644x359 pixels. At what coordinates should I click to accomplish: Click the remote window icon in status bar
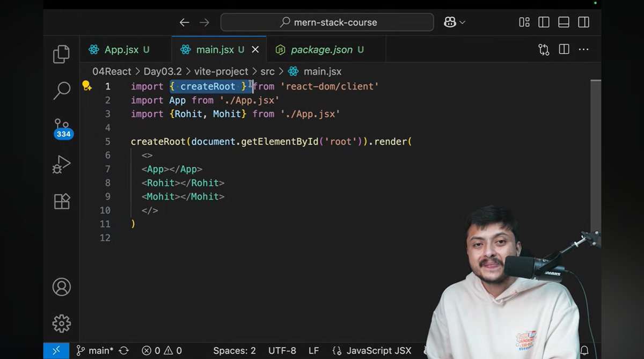56,351
